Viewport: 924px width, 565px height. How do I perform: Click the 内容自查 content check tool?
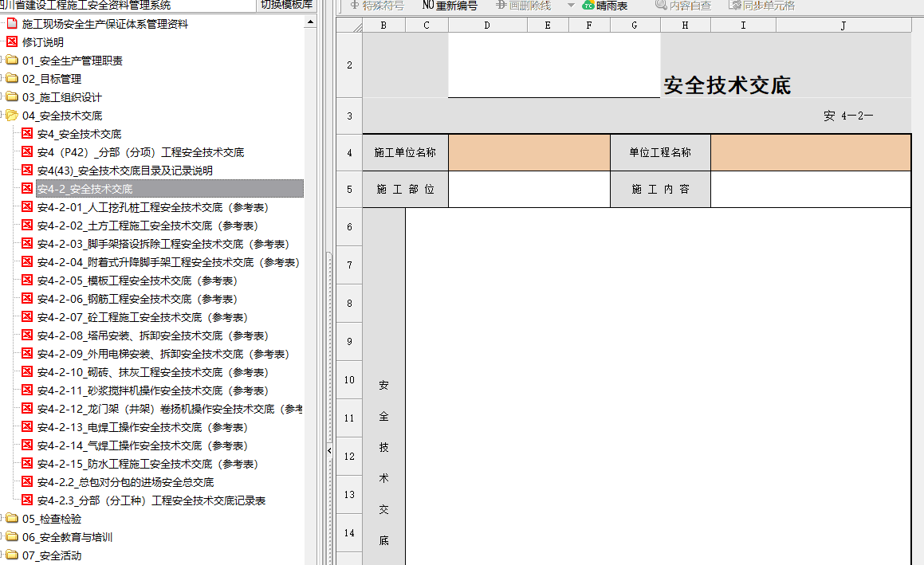tap(683, 6)
